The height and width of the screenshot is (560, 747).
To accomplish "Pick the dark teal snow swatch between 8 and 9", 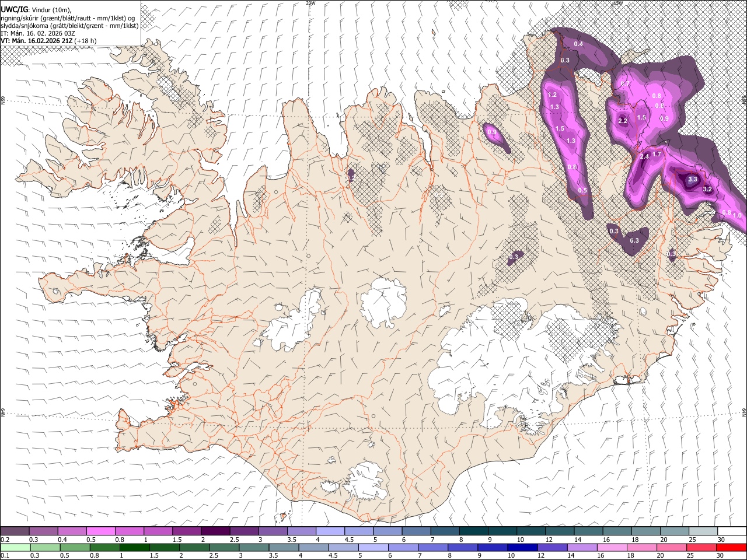I will pyautogui.click(x=474, y=531).
